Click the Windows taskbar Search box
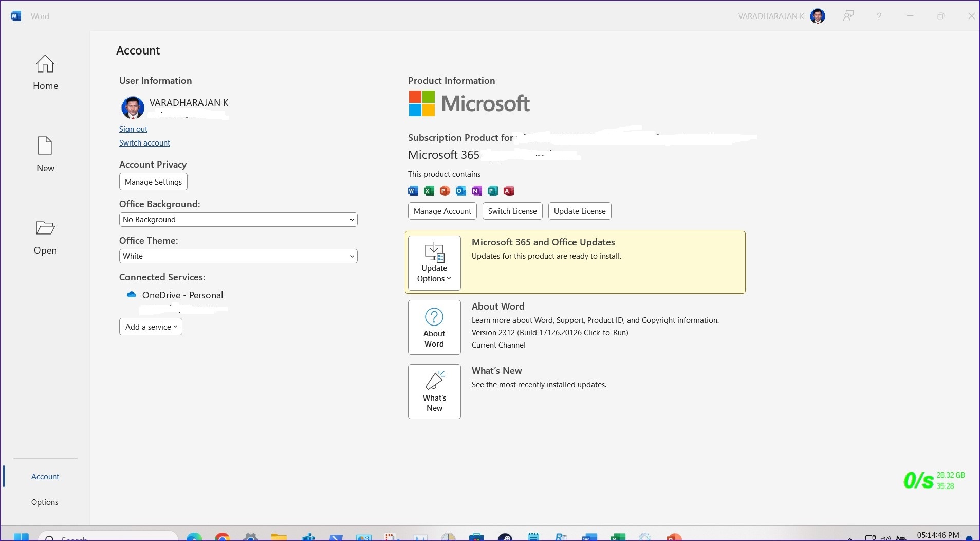 pos(108,536)
